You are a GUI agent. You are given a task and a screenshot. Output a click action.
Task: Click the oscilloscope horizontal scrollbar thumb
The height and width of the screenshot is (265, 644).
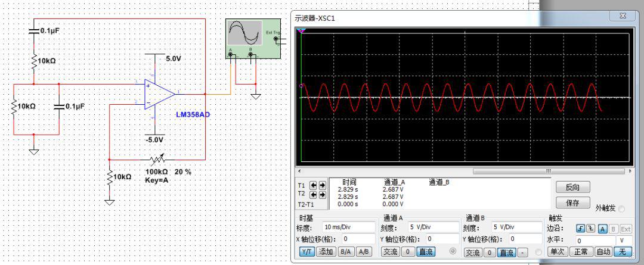click(547, 171)
